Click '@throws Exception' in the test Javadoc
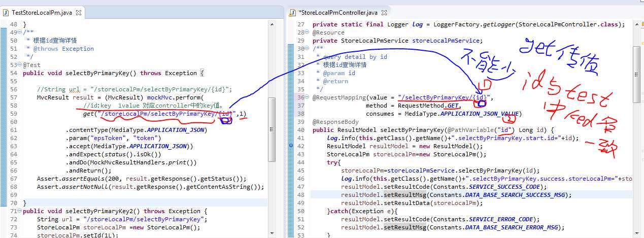 [63, 49]
